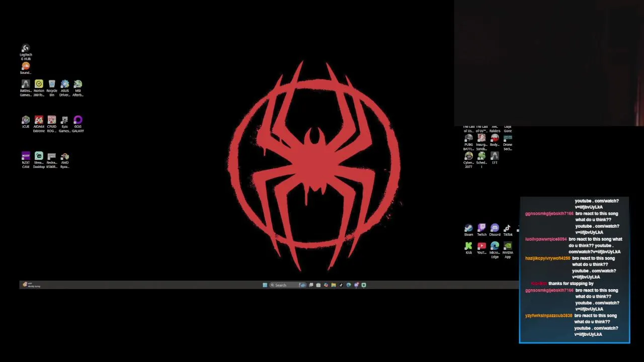
Task: Launch the Cyberpunk 2077 shortcut
Action: point(468,160)
